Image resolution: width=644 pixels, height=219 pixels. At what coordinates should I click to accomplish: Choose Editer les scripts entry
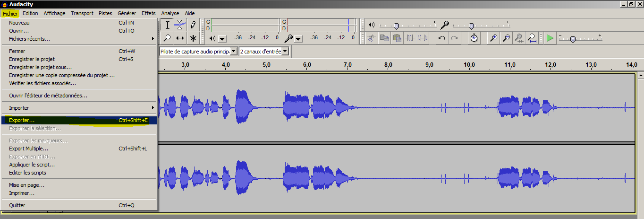tap(79, 173)
